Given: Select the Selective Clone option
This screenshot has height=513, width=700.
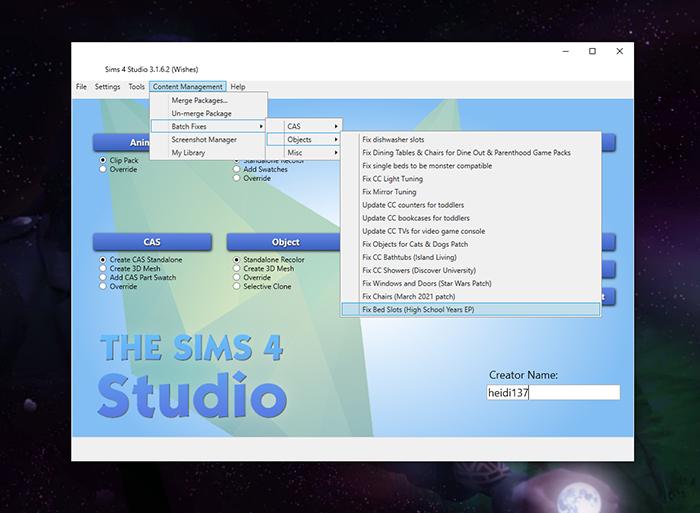Looking at the screenshot, I should coord(237,286).
